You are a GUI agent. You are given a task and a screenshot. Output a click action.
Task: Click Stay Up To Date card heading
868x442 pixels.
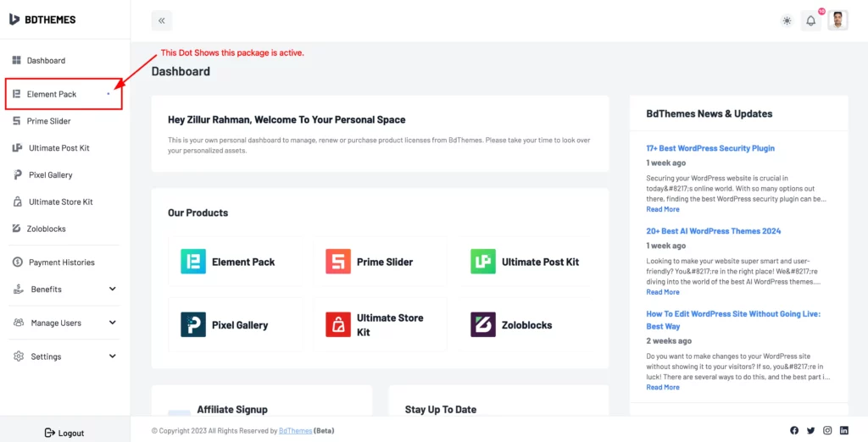click(441, 409)
